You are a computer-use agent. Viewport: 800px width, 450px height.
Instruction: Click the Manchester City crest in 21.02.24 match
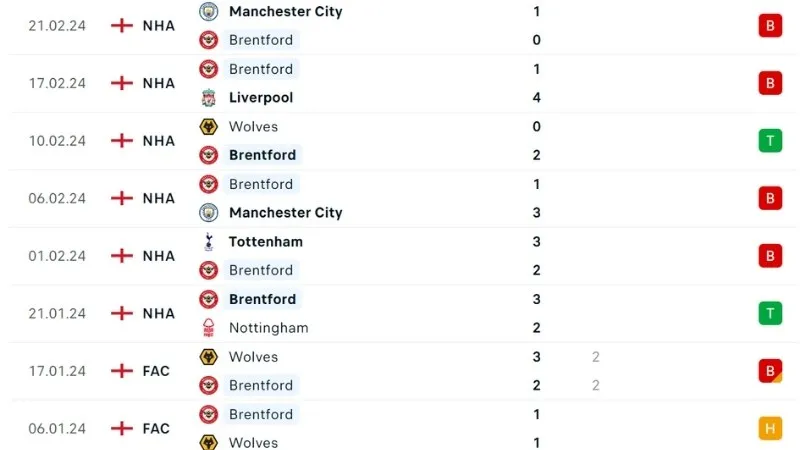[x=209, y=12]
